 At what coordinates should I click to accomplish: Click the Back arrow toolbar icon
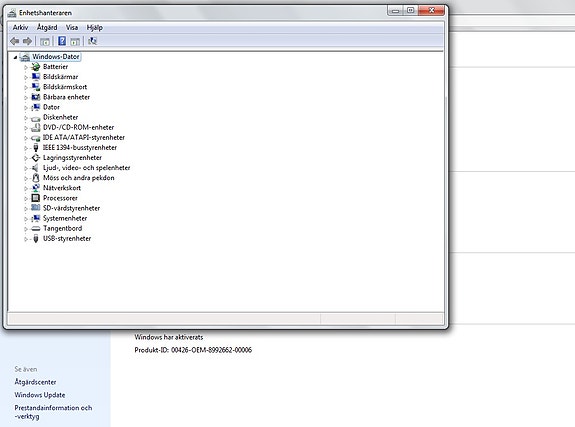pos(14,41)
